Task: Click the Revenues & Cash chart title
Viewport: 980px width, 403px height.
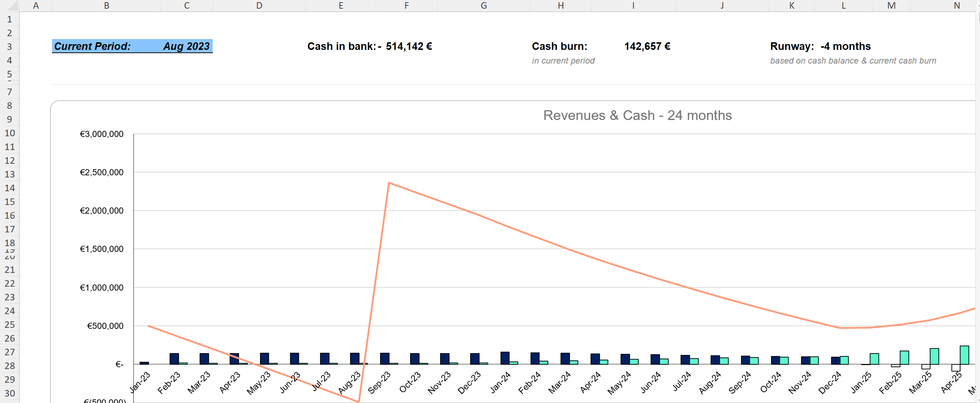Action: pos(637,115)
